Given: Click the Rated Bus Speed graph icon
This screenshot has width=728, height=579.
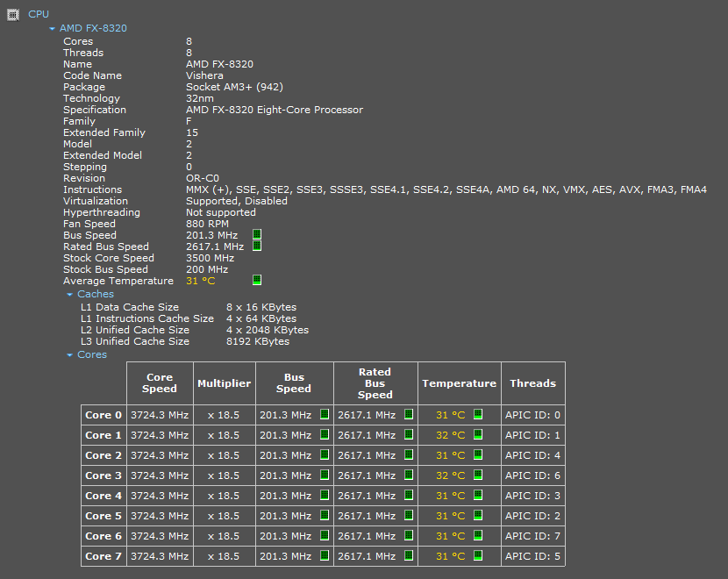Looking at the screenshot, I should click(x=257, y=247).
